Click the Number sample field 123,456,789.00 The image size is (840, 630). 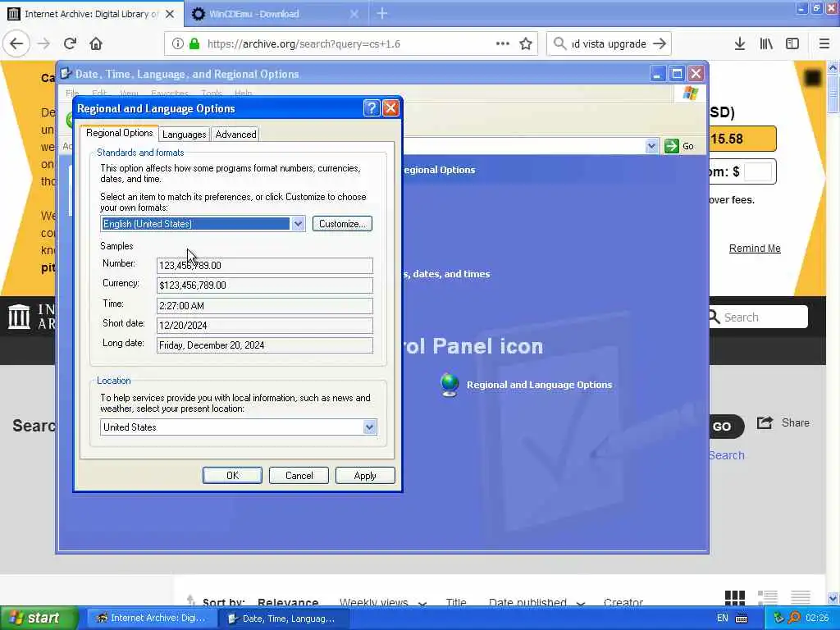pyautogui.click(x=265, y=266)
